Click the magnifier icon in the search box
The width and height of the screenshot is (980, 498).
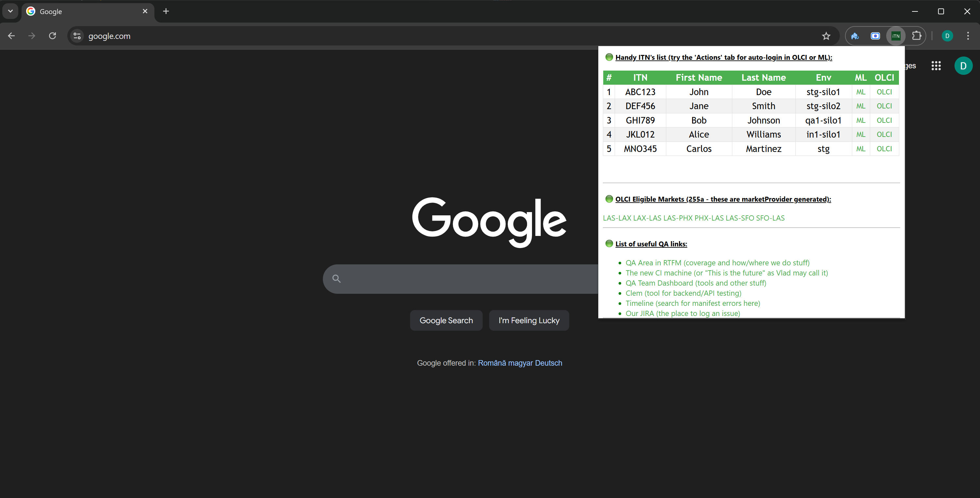tap(336, 279)
